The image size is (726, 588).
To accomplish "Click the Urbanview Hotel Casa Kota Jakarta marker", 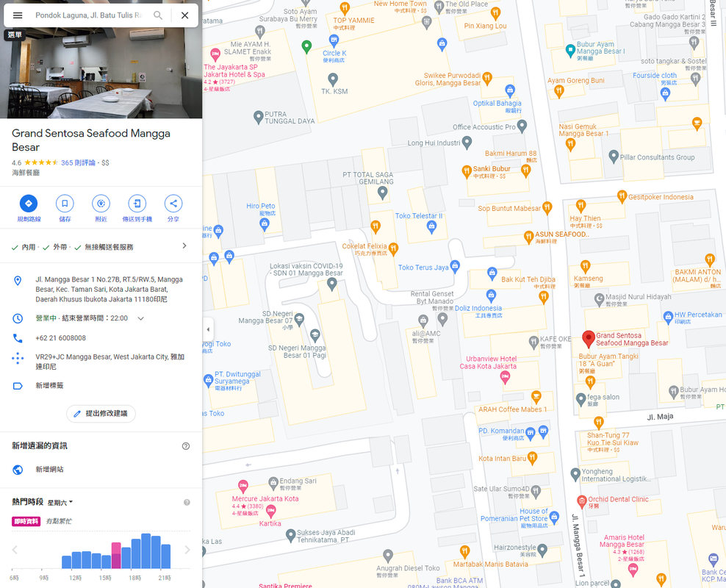I will pos(505,377).
